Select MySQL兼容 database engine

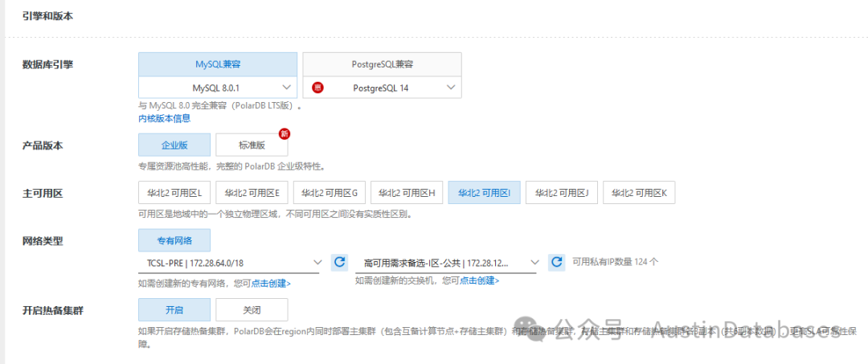click(x=218, y=64)
